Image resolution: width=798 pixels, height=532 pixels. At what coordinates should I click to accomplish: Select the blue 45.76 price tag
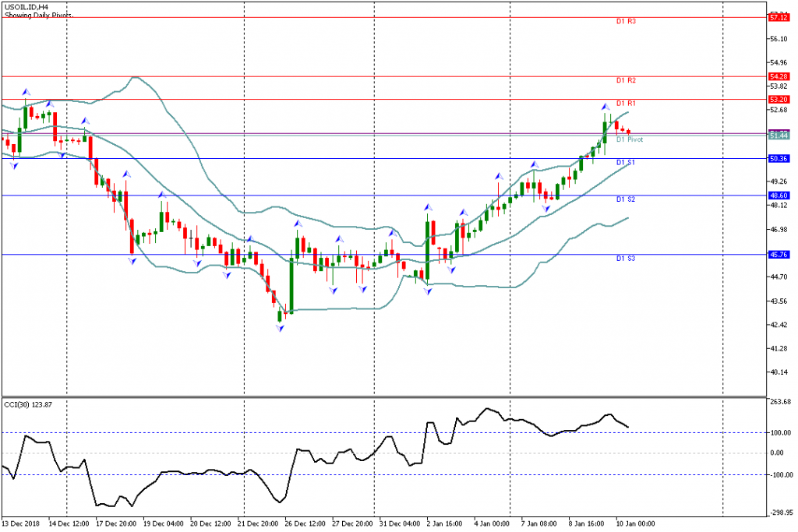click(779, 254)
